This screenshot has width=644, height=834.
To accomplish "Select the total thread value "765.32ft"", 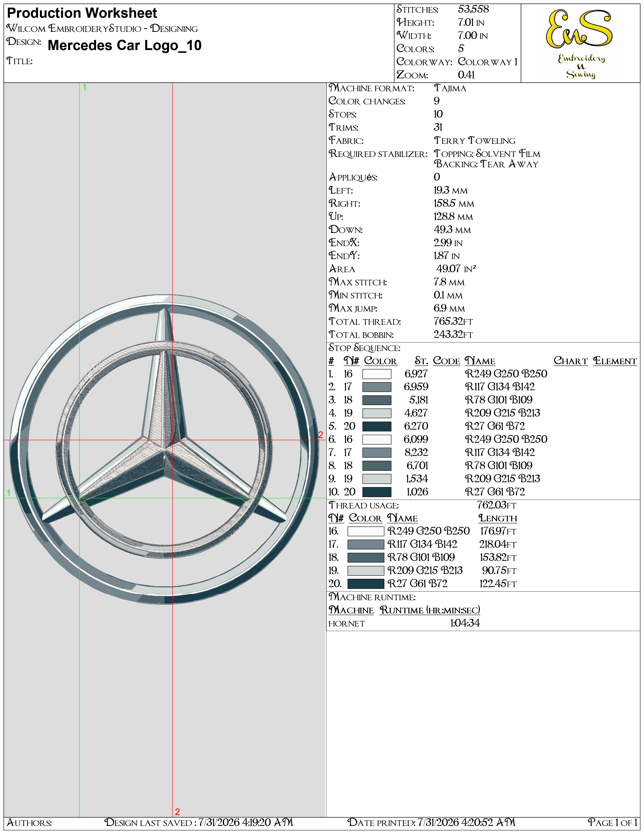I will tap(453, 321).
